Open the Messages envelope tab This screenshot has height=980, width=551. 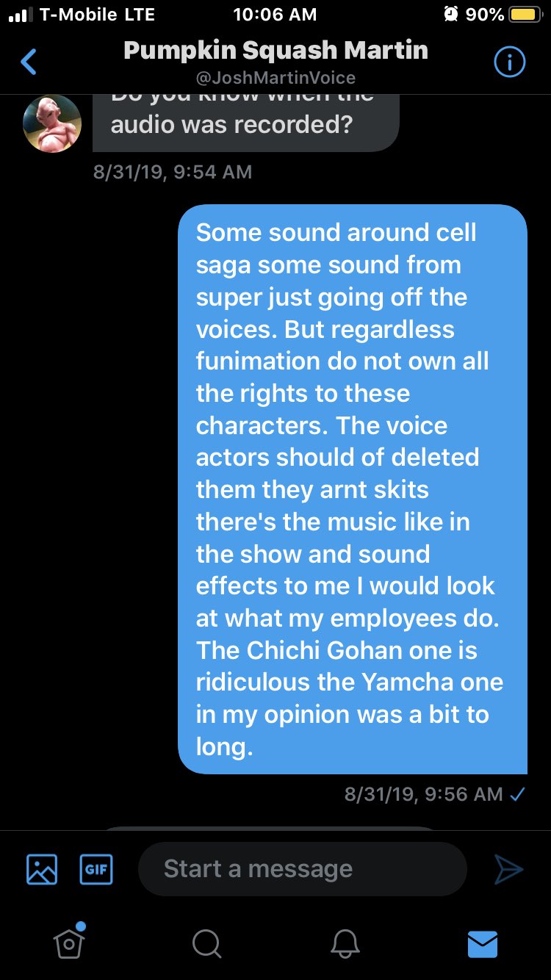[483, 944]
